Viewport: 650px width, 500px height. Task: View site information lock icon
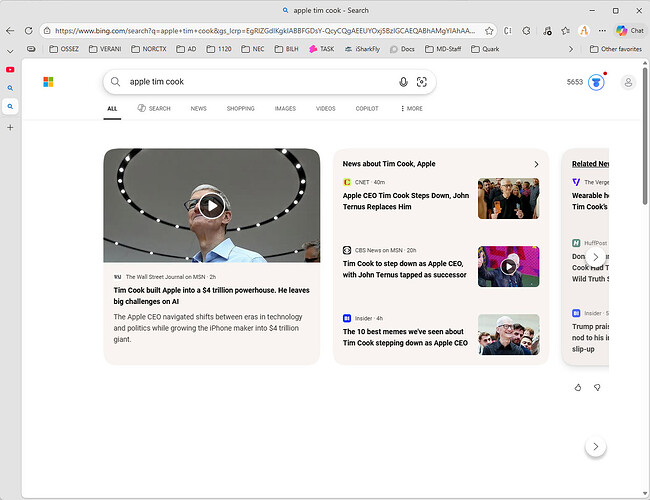tap(47, 31)
